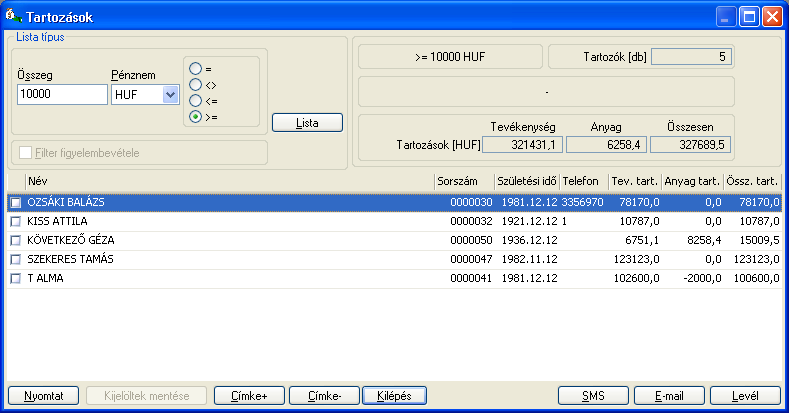Select the not-equal (<>) radio option
The width and height of the screenshot is (789, 413).
point(196,85)
